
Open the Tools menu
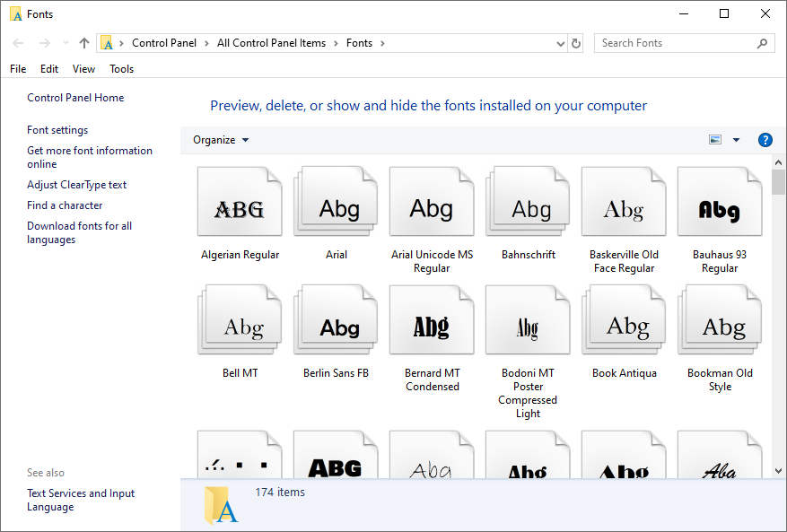(121, 68)
